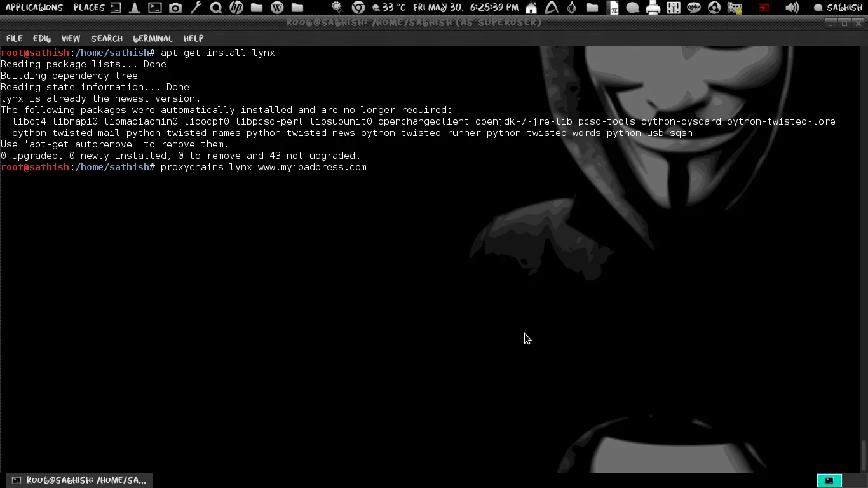868x488 pixels.
Task: Launch VLC media player cone icon
Action: point(135,8)
